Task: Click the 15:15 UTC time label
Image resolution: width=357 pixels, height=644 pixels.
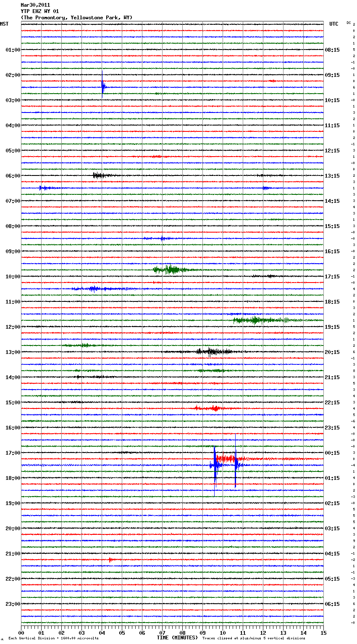Action: tap(332, 226)
